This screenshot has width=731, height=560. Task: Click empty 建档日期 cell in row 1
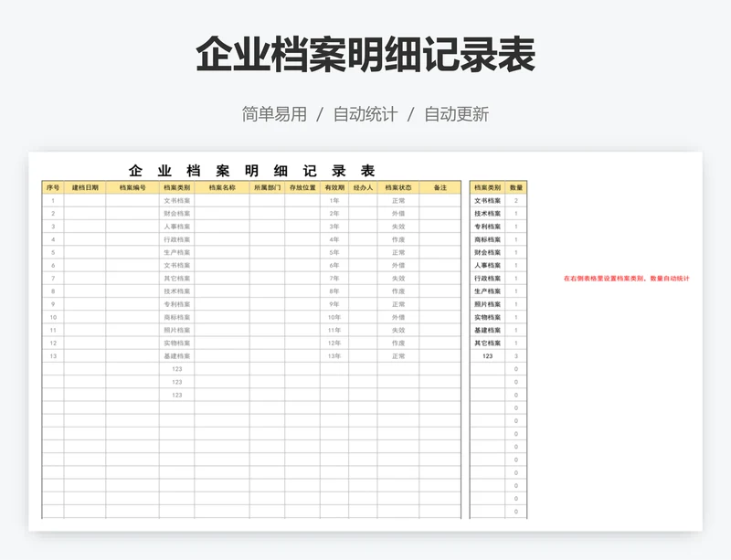pyautogui.click(x=85, y=200)
